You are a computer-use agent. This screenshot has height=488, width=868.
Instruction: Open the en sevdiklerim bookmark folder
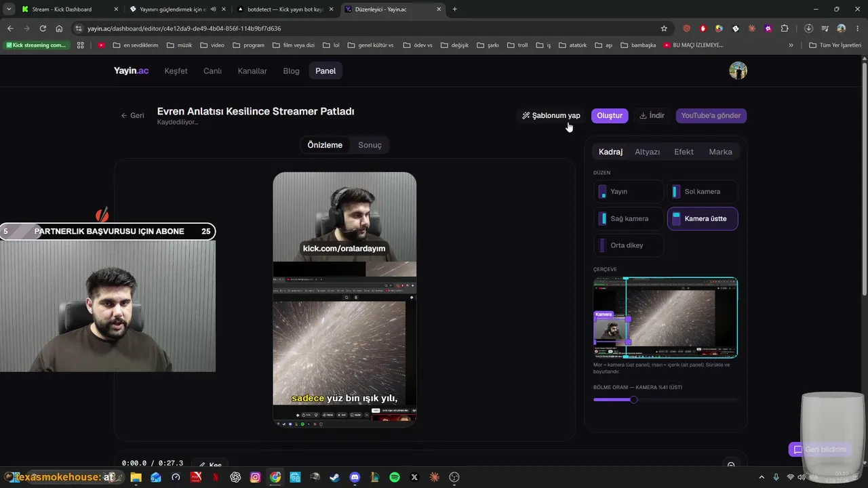(136, 45)
